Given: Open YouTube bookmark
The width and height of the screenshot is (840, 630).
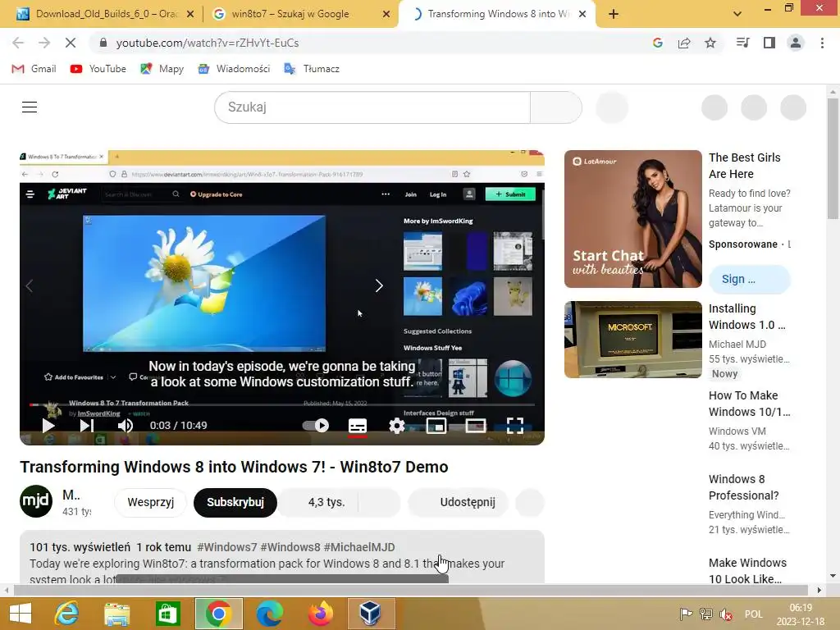Looking at the screenshot, I should point(98,69).
